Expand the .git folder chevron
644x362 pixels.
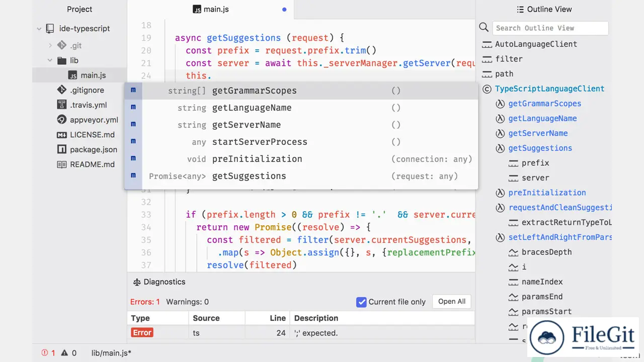click(x=50, y=45)
